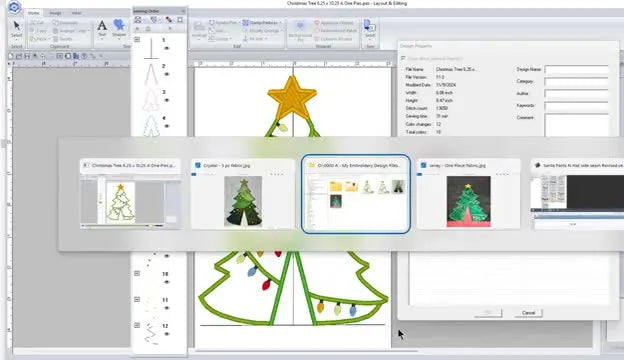Toggle the checkbox atop Design Property dialog

click(404, 58)
